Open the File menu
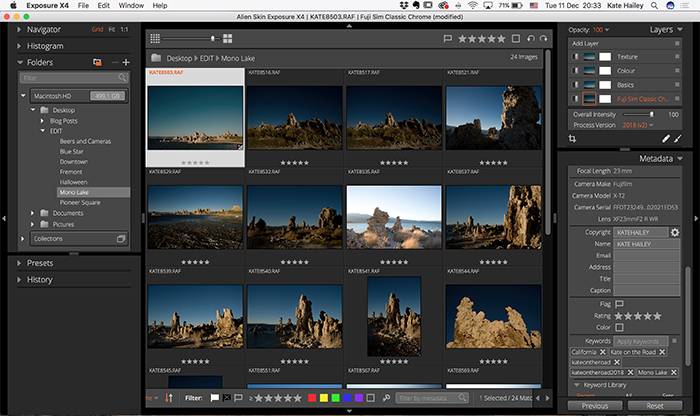The image size is (700, 416). coord(83,5)
